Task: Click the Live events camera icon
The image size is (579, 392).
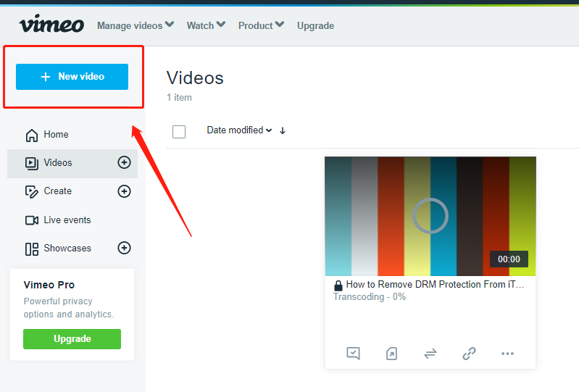Action: click(32, 220)
